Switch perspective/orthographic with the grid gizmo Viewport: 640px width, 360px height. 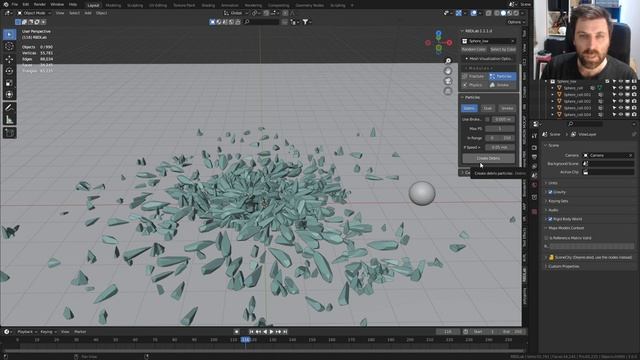click(x=448, y=91)
